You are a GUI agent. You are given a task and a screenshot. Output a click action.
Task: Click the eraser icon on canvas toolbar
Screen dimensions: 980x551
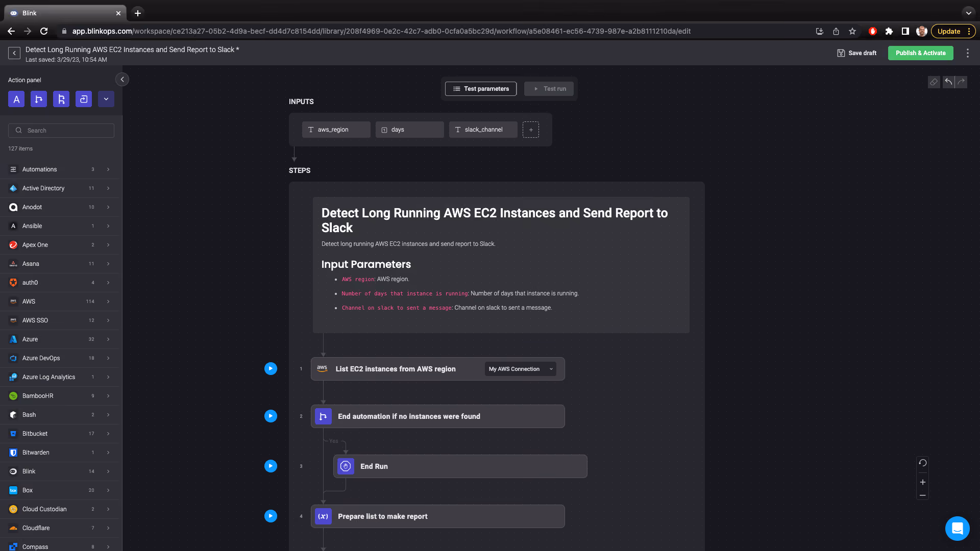[x=934, y=82]
